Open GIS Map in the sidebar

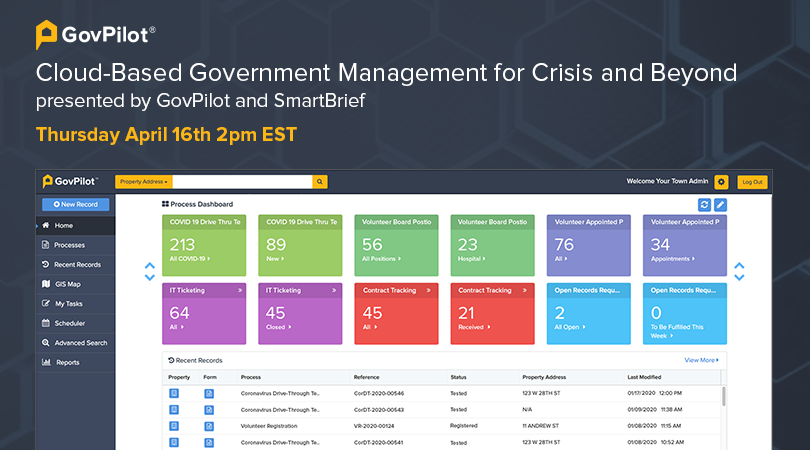point(75,284)
